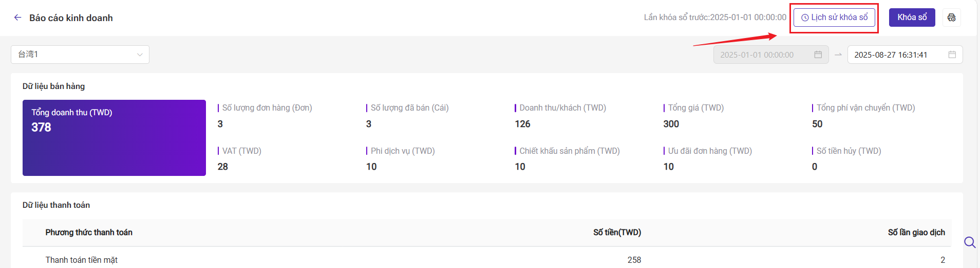Open the end date calendar icon
Image resolution: width=980 pixels, height=268 pixels.
[x=952, y=55]
